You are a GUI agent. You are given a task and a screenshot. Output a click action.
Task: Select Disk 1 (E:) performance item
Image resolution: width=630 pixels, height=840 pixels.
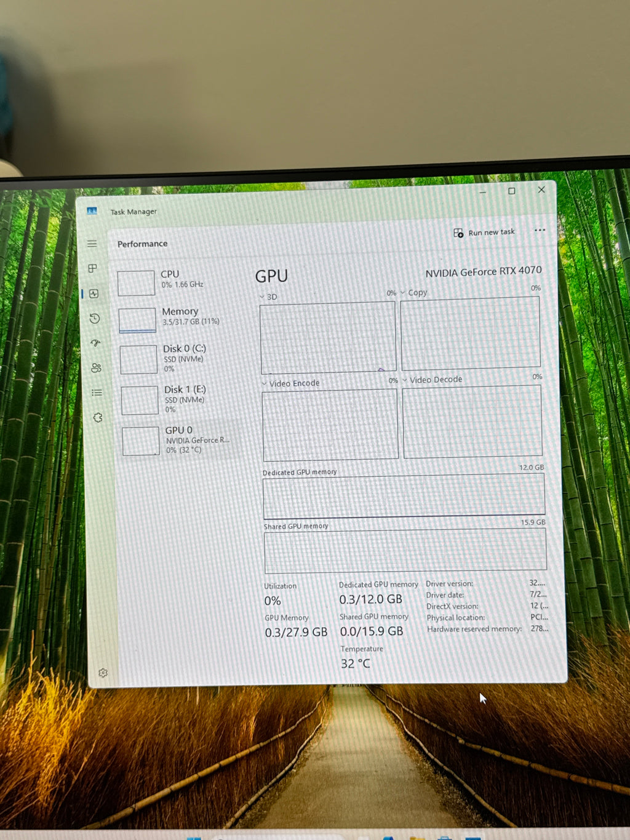tap(181, 399)
